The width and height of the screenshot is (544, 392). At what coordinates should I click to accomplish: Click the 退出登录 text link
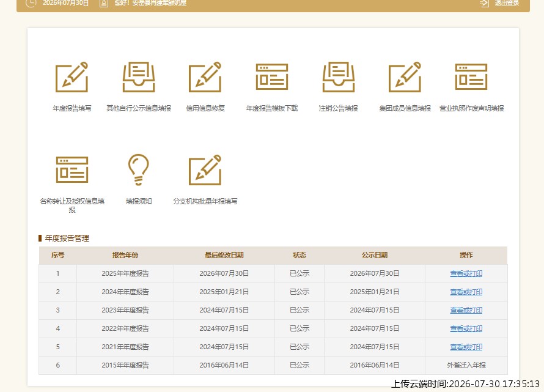[507, 3]
